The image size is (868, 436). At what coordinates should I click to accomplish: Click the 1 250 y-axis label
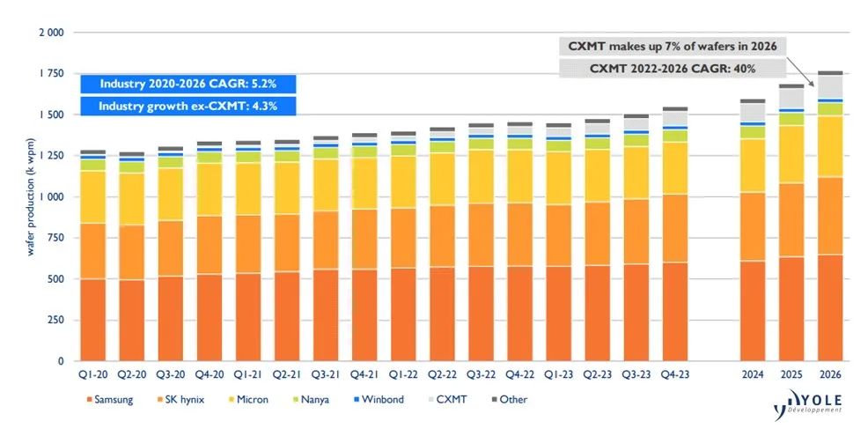[x=51, y=156]
